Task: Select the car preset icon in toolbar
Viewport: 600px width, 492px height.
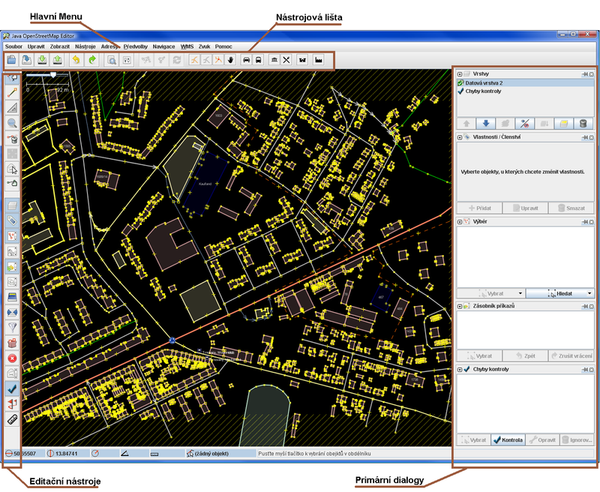Action: [x=246, y=60]
